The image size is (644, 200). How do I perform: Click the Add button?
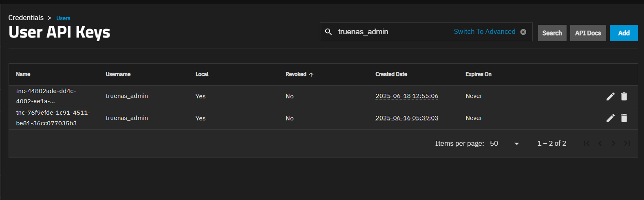point(624,33)
